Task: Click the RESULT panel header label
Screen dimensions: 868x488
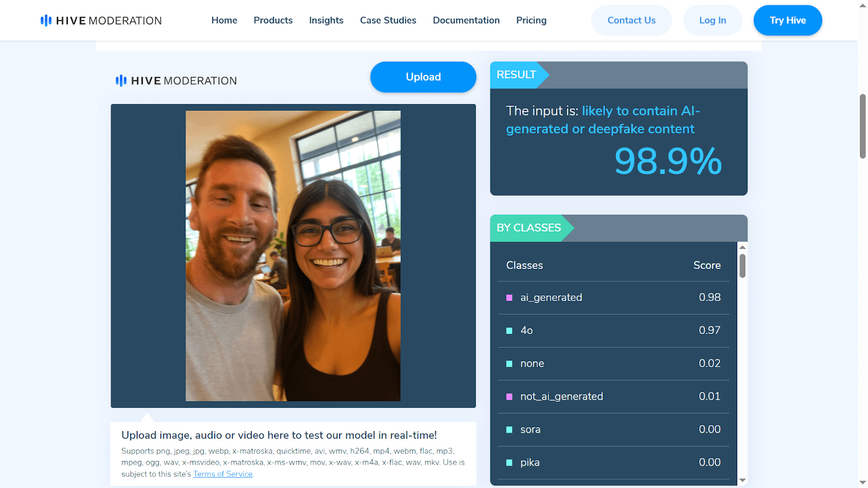Action: [516, 75]
